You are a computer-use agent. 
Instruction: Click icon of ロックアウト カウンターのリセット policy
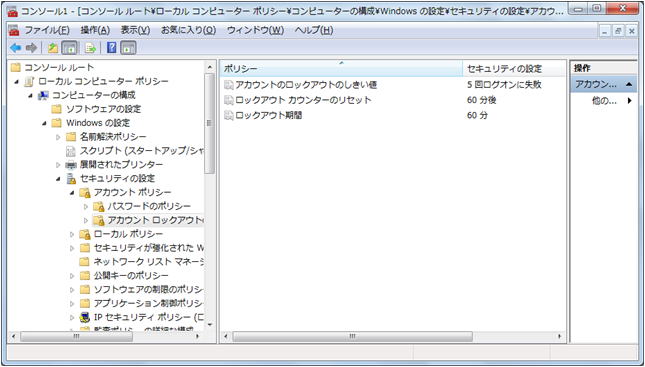click(x=229, y=100)
